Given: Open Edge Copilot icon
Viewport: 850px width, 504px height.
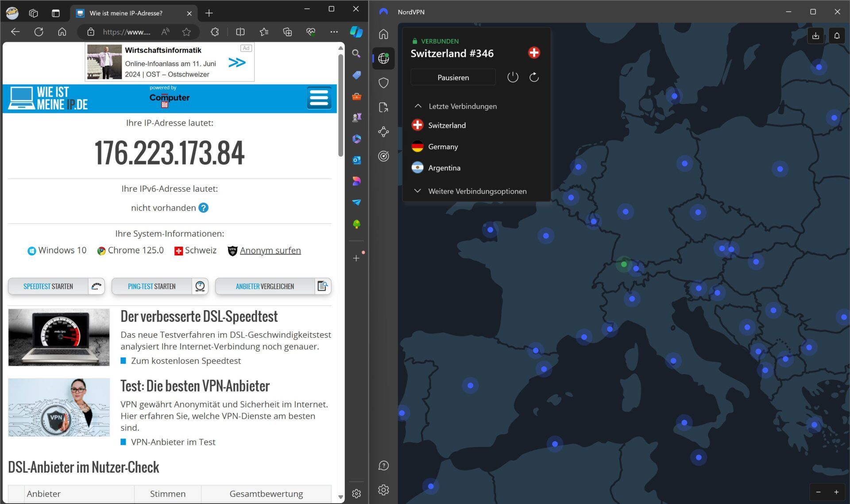Looking at the screenshot, I should [356, 31].
